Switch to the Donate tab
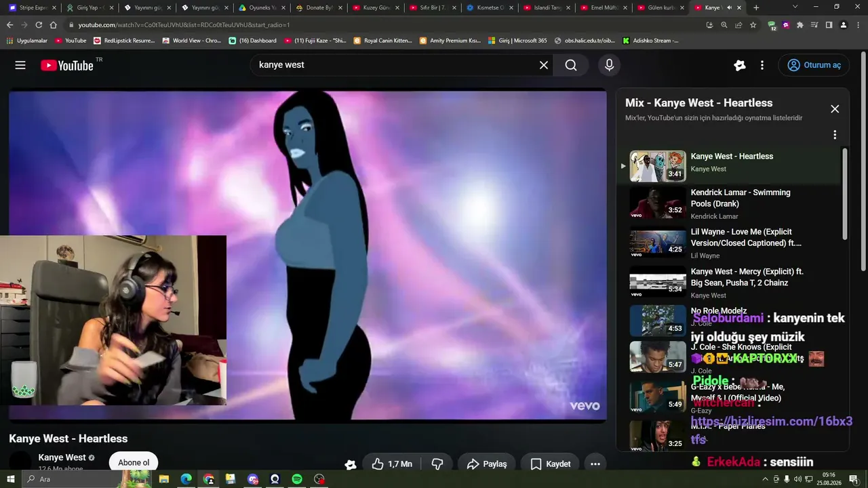Viewport: 868px width, 488px height. tap(319, 7)
